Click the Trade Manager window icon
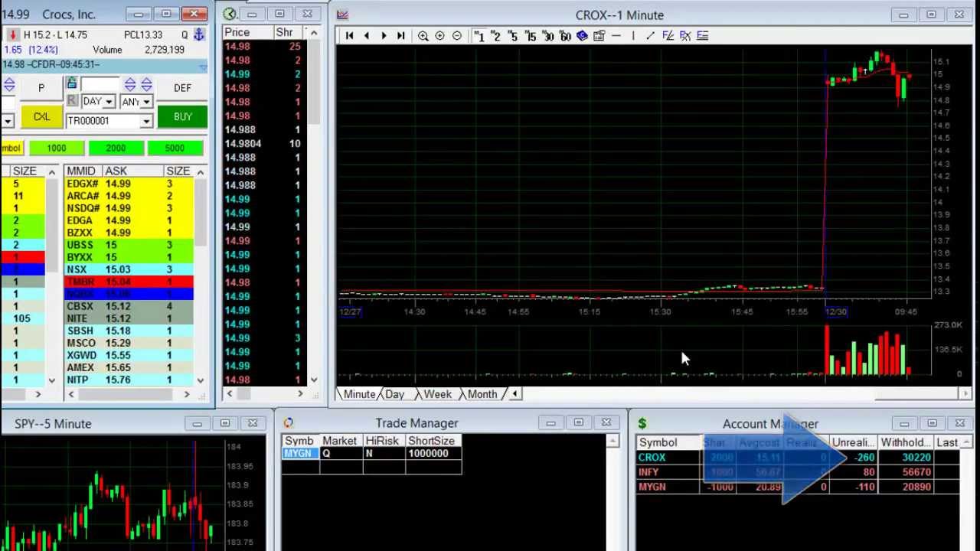This screenshot has width=980, height=551. pos(288,422)
